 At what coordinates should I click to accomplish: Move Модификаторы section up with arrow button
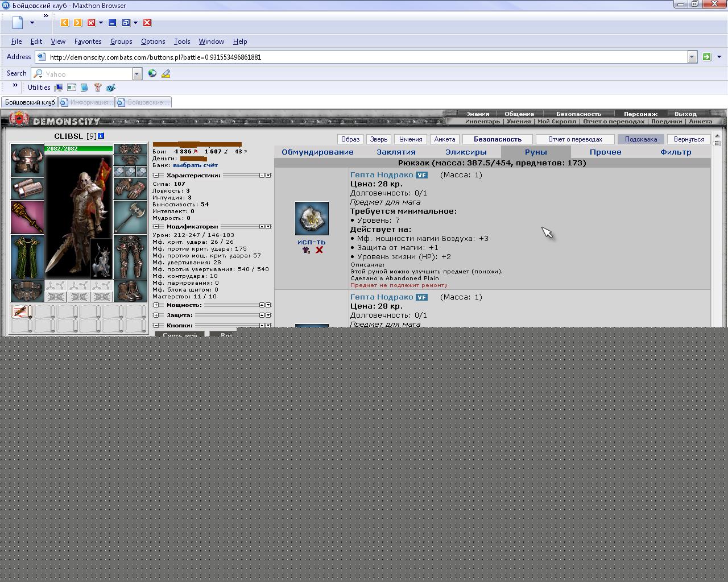(262, 227)
